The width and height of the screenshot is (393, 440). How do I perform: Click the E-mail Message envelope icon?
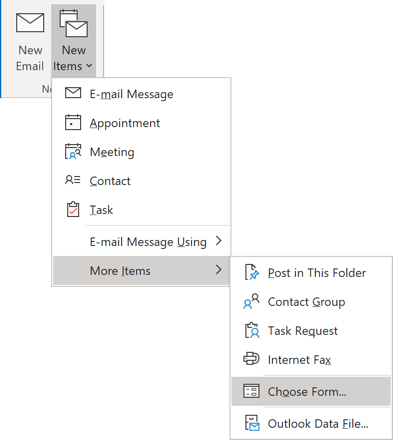coord(73,93)
